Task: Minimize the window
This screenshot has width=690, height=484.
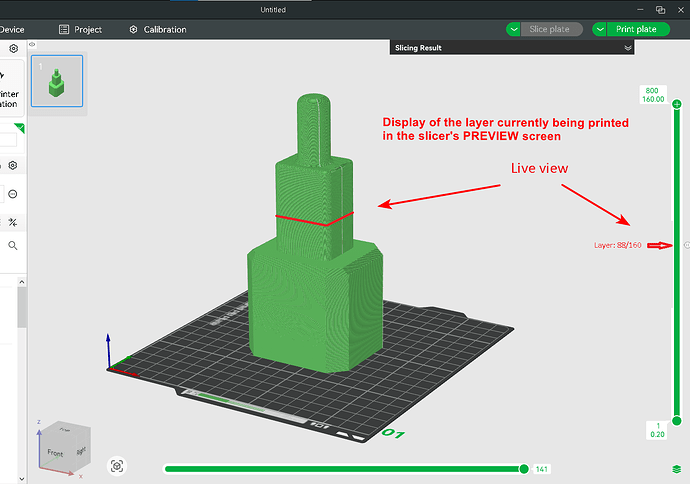Action: pos(640,9)
